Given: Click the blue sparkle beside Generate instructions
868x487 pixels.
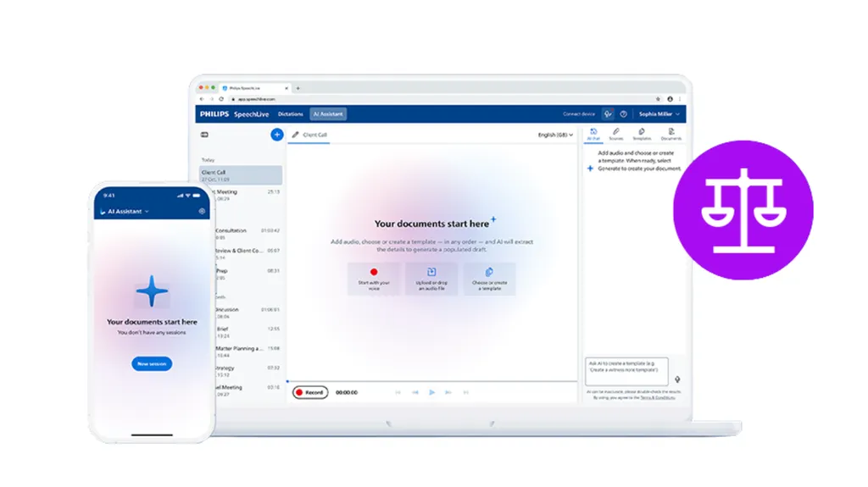Looking at the screenshot, I should pyautogui.click(x=590, y=169).
